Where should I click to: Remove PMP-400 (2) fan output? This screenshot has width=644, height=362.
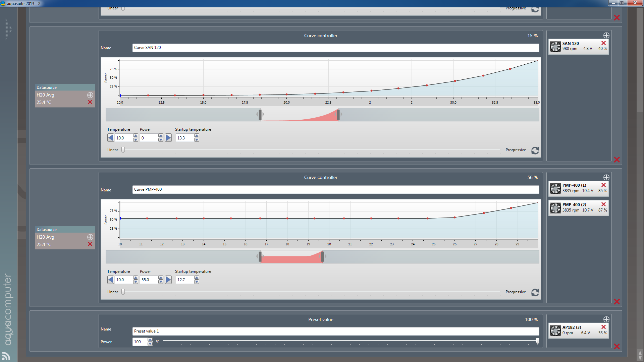tap(603, 204)
